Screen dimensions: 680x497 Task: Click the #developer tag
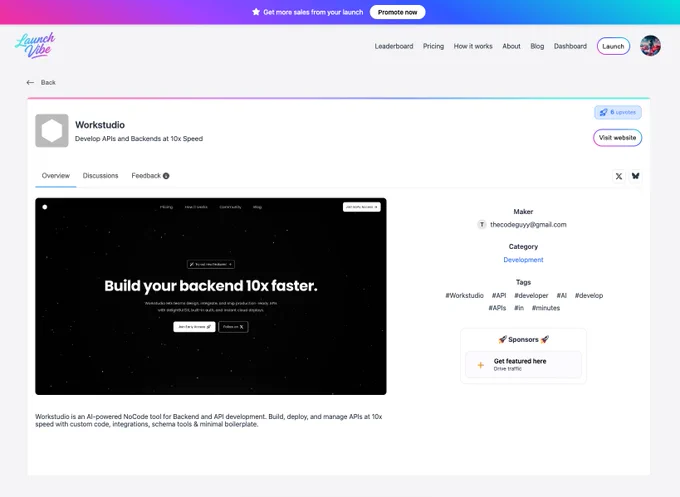531,295
